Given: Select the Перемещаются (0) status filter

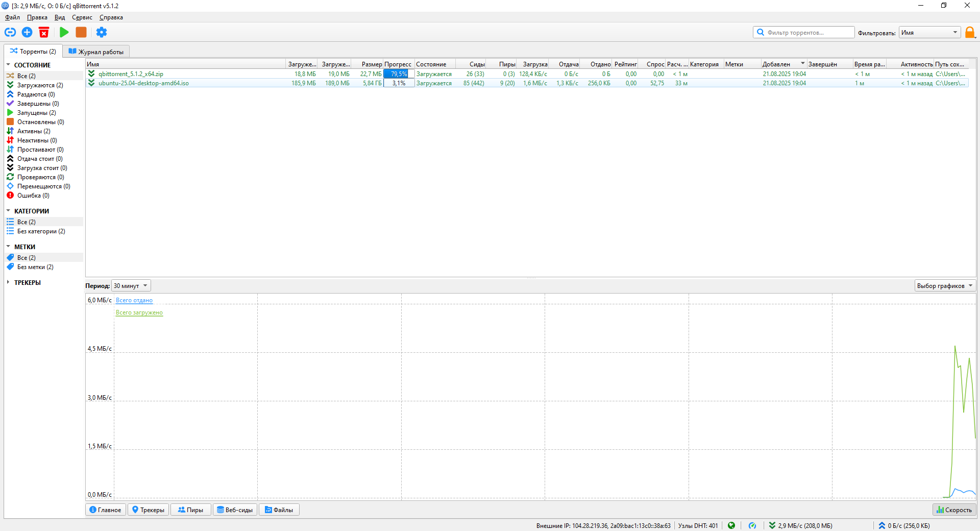Looking at the screenshot, I should point(44,186).
